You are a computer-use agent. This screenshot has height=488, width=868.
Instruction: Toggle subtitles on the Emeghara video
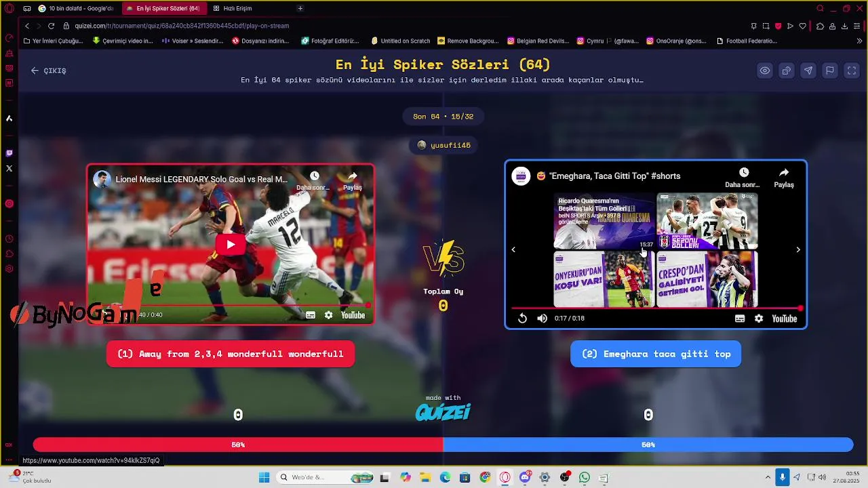[740, 319]
